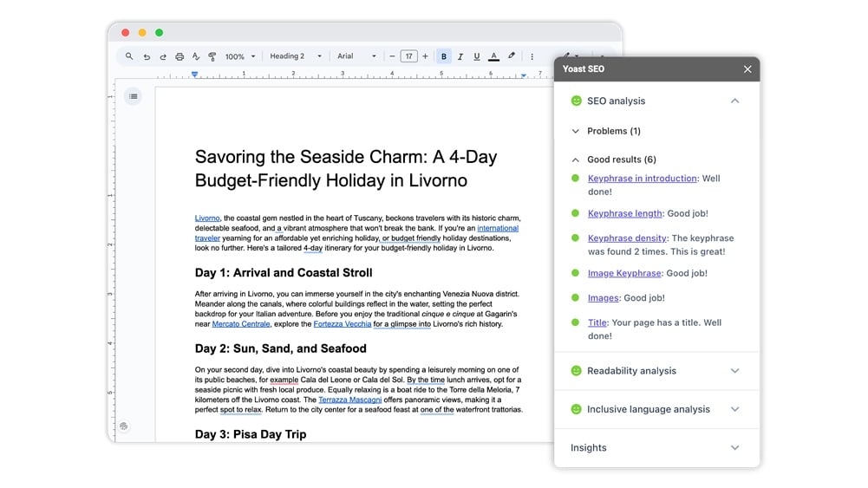The image size is (868, 488).
Task: Click the green smiley next to SEO analysis
Action: coord(577,101)
